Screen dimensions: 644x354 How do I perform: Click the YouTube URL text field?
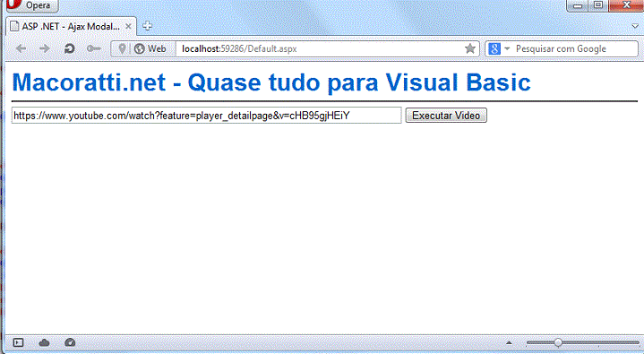pyautogui.click(x=207, y=116)
